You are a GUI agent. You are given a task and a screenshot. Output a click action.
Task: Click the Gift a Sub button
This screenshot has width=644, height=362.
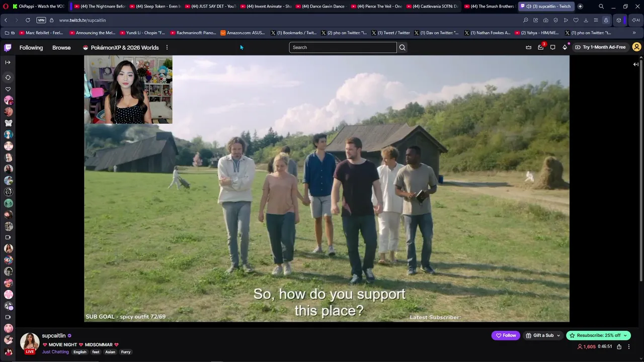[543, 335]
